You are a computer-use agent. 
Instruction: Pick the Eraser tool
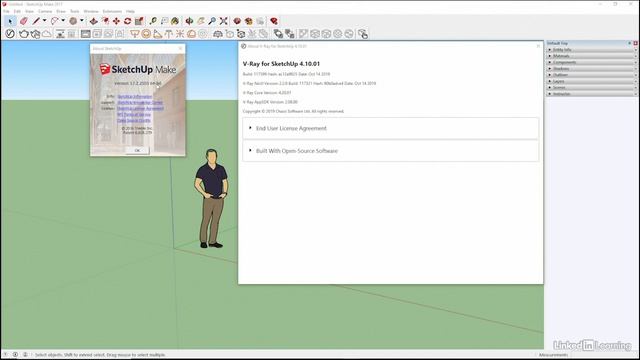tap(23, 21)
